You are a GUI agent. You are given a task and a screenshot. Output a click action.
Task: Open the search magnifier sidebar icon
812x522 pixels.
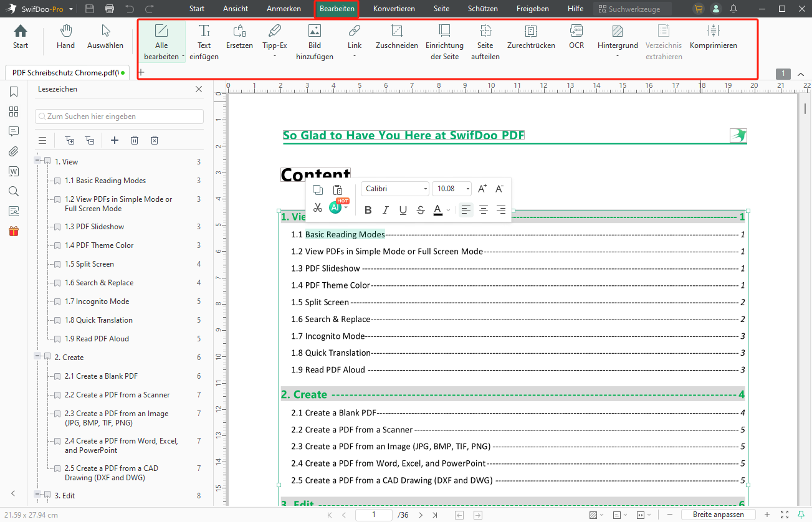click(x=14, y=191)
